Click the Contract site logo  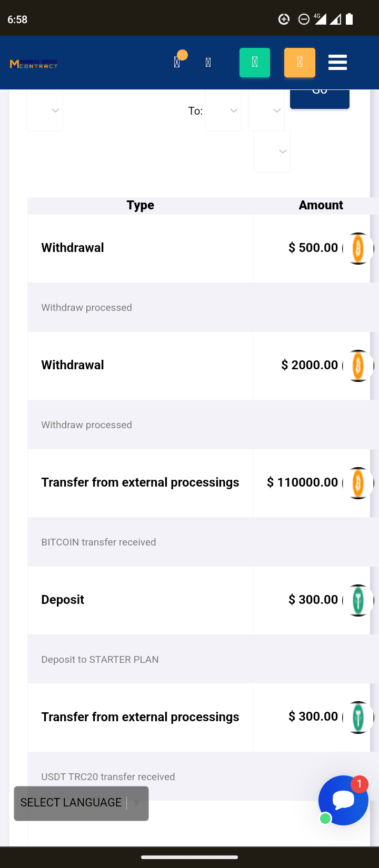34,64
